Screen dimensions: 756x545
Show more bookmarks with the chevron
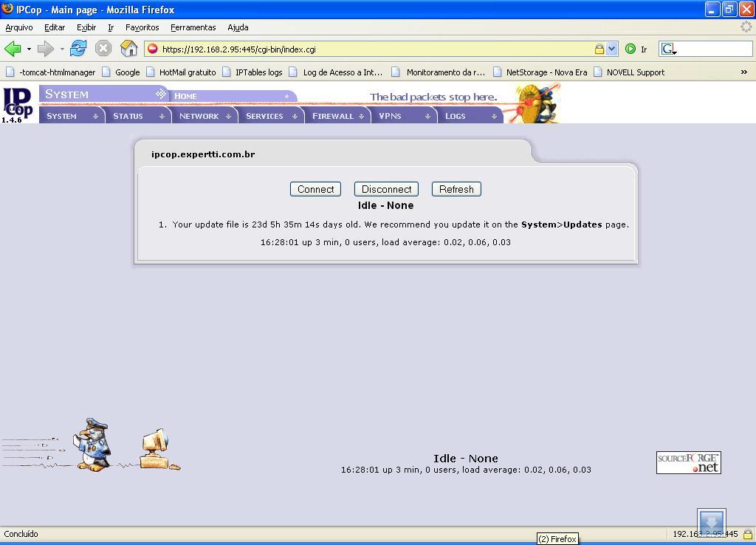(743, 72)
